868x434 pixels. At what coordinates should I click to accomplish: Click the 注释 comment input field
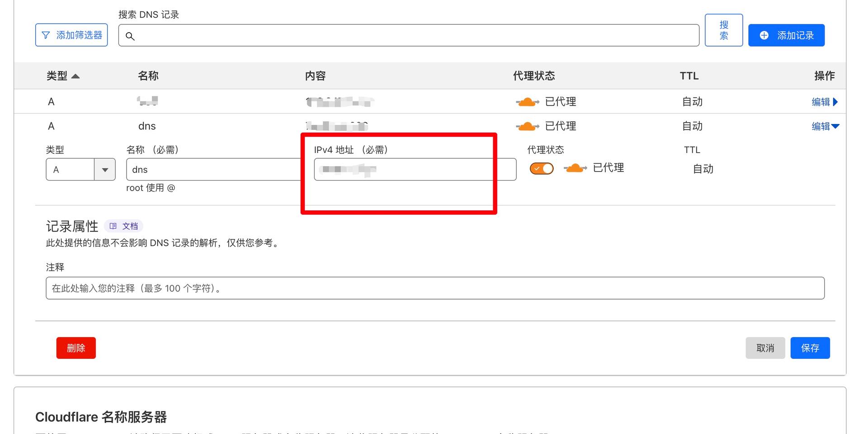click(435, 288)
